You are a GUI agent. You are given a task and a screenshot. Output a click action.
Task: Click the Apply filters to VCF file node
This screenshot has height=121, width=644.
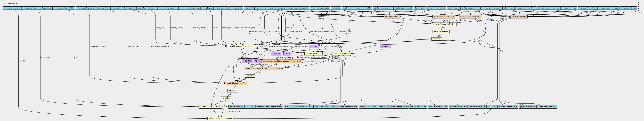(236, 83)
